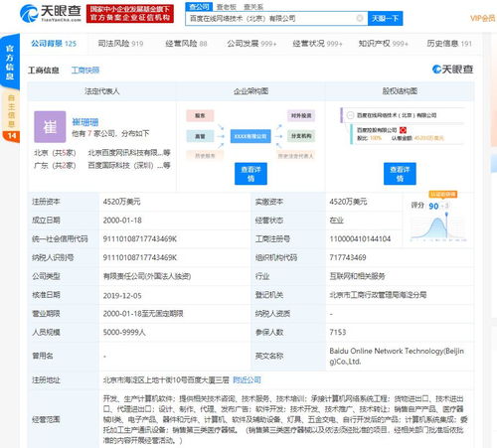
Task: Click the 北京市工商行政管理局海淀分局 value
Action: [x=378, y=295]
